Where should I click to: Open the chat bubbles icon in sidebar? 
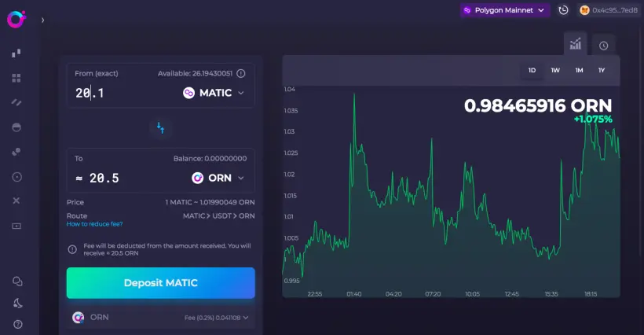coord(17,282)
